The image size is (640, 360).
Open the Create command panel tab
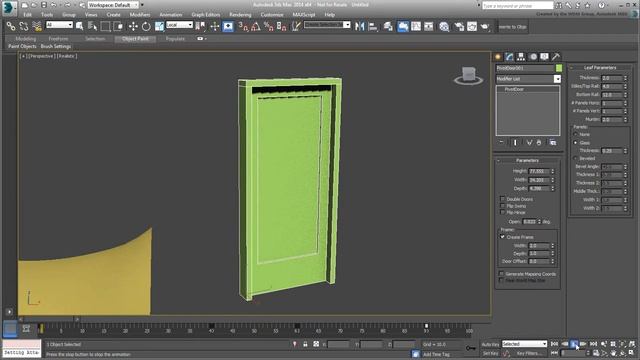click(498, 57)
